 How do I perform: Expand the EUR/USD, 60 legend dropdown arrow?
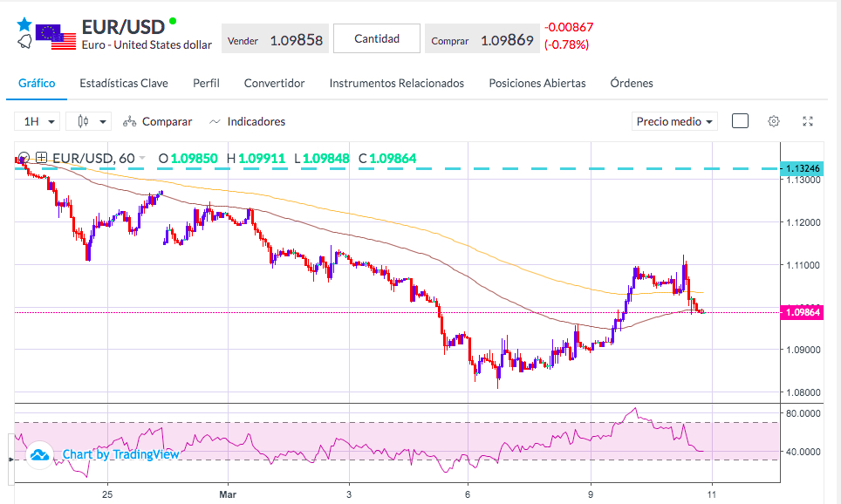[142, 158]
